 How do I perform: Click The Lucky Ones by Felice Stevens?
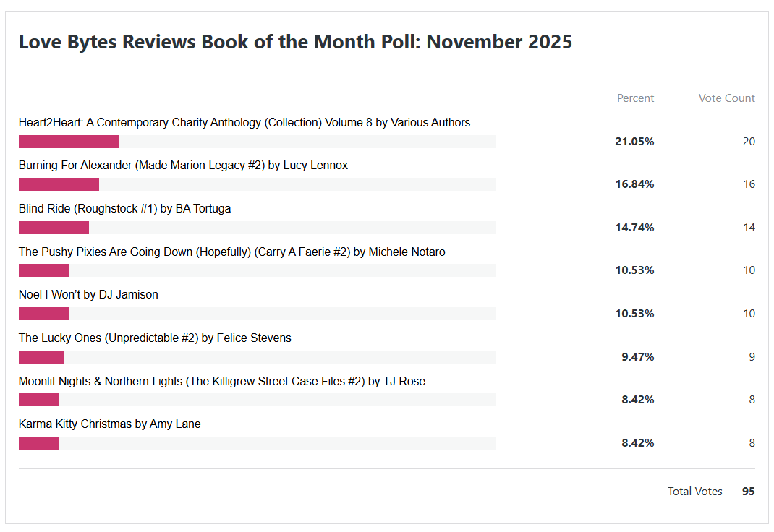tap(155, 338)
